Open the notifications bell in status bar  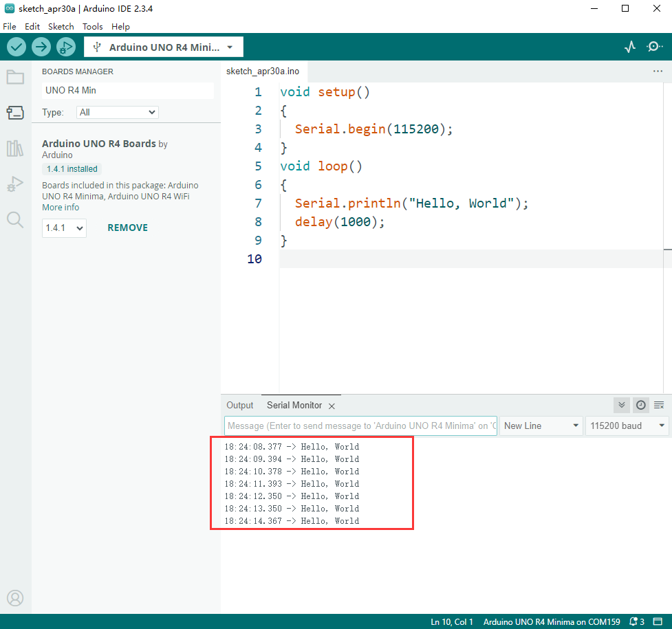tap(636, 621)
